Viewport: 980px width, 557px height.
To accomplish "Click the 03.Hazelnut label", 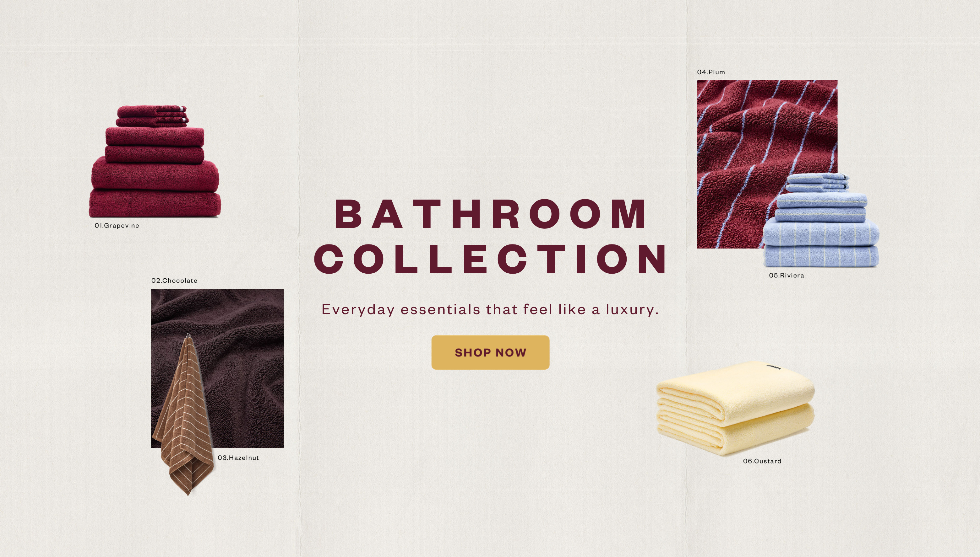I will pyautogui.click(x=238, y=458).
